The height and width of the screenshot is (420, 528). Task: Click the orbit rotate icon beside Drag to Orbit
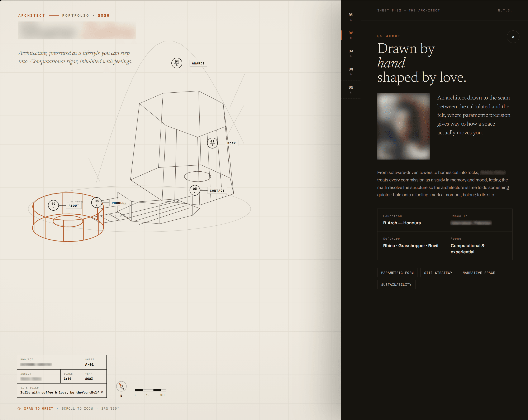19,409
